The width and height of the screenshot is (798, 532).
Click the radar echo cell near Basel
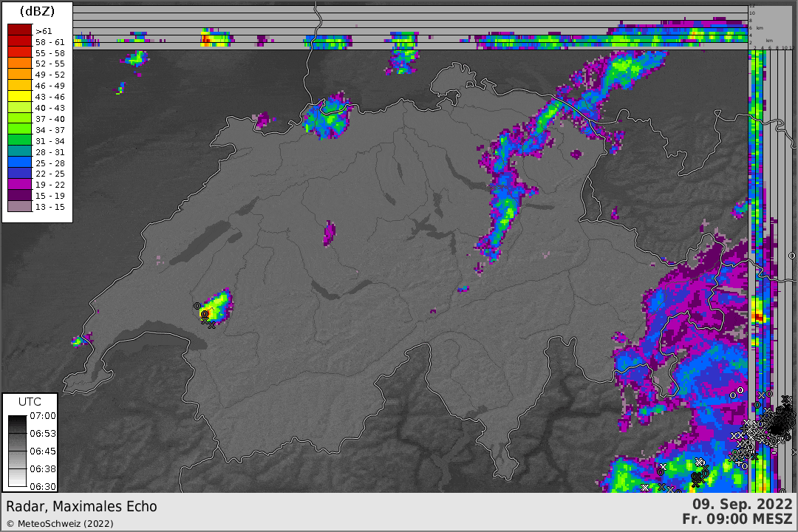[x=327, y=117]
